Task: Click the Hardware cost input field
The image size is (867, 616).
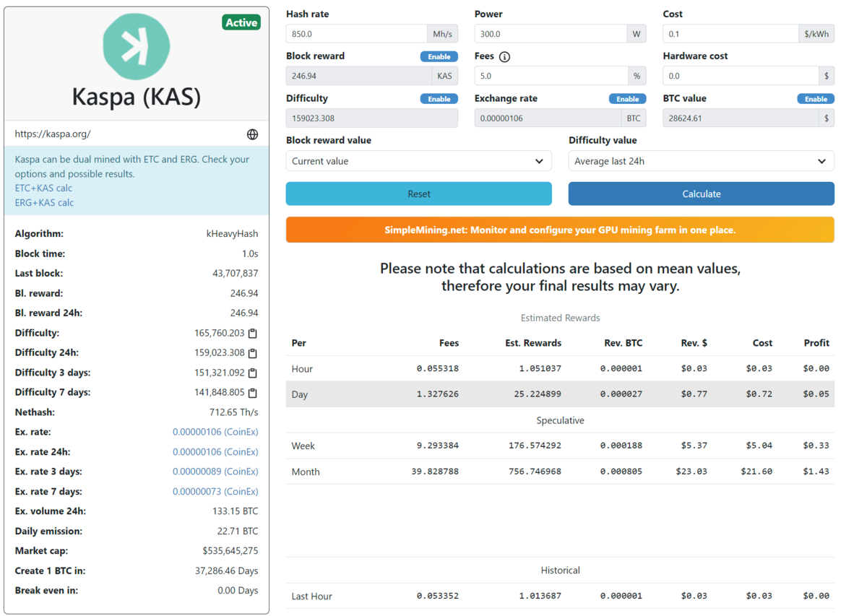Action: [x=741, y=76]
